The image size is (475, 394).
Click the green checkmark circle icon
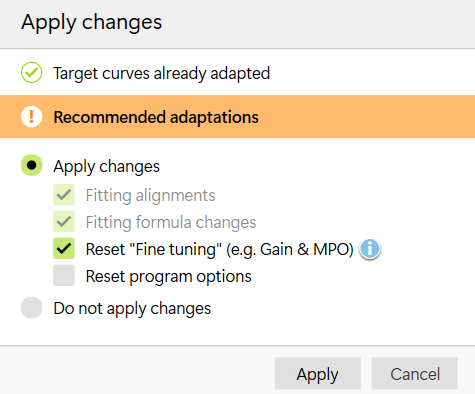32,72
